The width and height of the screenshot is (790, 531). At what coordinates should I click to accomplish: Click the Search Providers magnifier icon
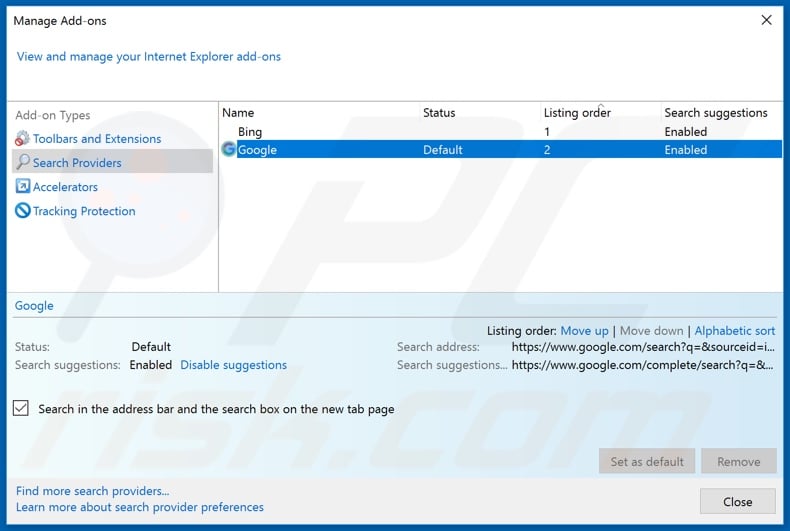23,162
